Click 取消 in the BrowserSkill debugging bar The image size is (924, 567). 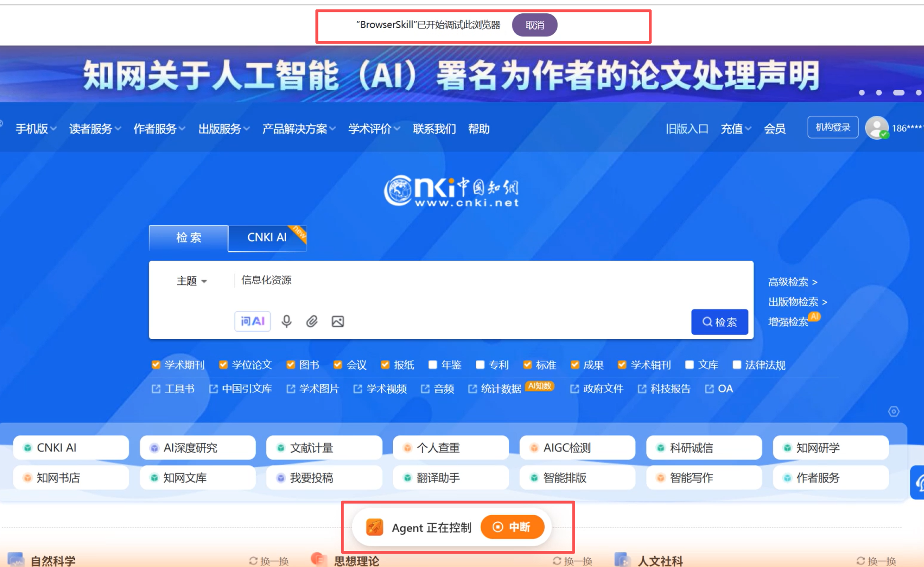pyautogui.click(x=534, y=25)
